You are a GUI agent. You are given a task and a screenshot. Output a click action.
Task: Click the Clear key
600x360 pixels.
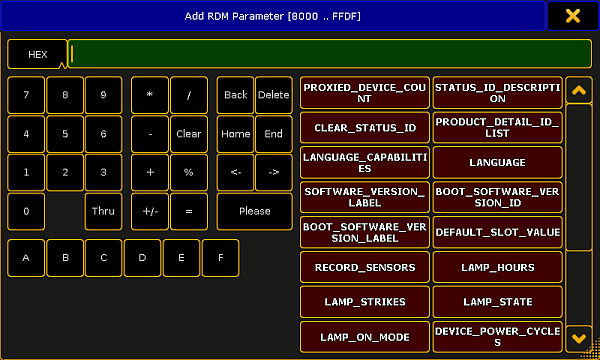coord(189,134)
